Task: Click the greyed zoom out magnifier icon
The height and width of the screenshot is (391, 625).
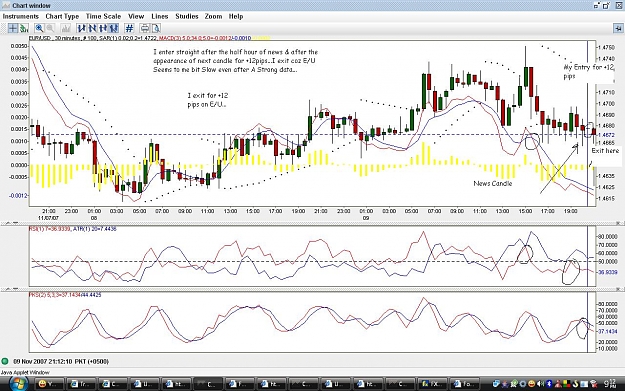Action: pyautogui.click(x=50, y=28)
